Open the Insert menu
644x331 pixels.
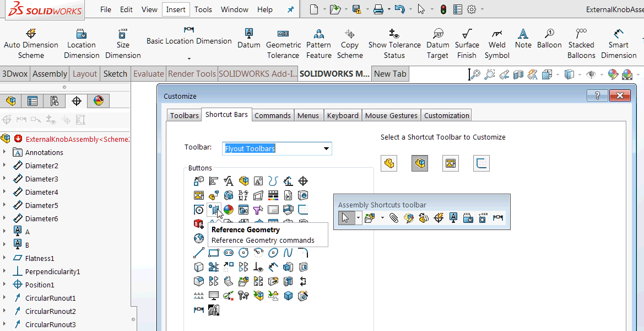point(176,9)
